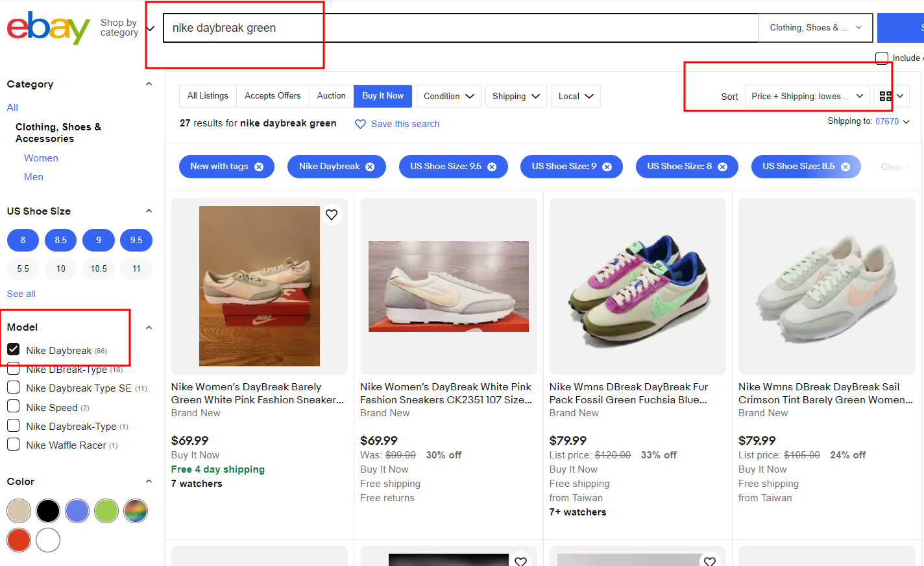Remove the Nike Daybreak filter chip
924x566 pixels.
pyautogui.click(x=370, y=167)
